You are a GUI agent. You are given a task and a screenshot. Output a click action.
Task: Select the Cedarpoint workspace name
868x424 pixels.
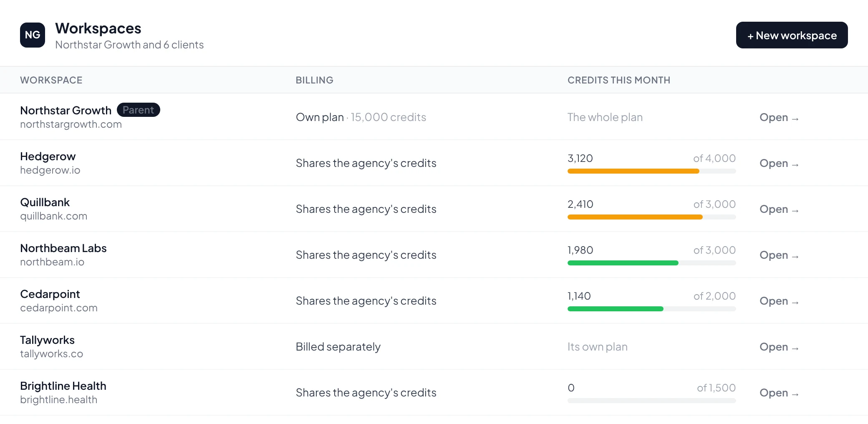(50, 294)
